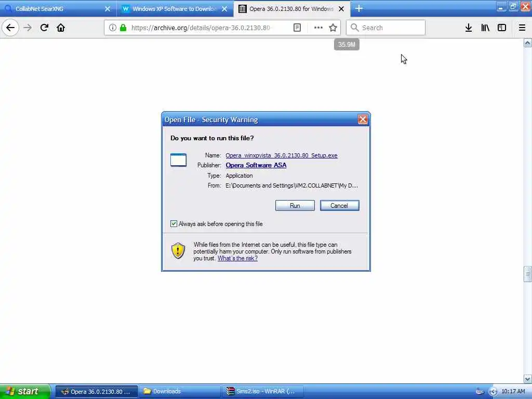The width and height of the screenshot is (532, 399).
Task: Open a new browser tab
Action: [359, 8]
